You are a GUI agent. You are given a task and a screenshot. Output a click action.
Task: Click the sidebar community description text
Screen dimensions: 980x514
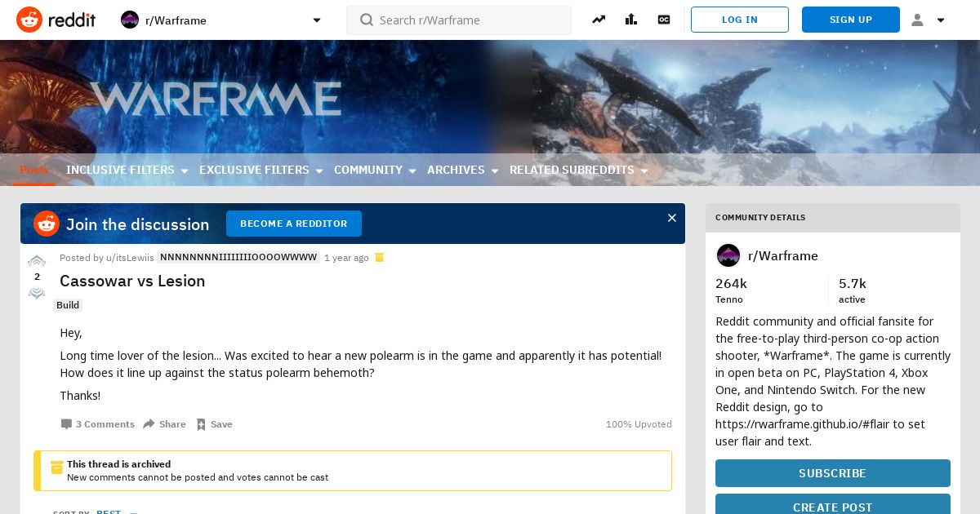point(833,381)
